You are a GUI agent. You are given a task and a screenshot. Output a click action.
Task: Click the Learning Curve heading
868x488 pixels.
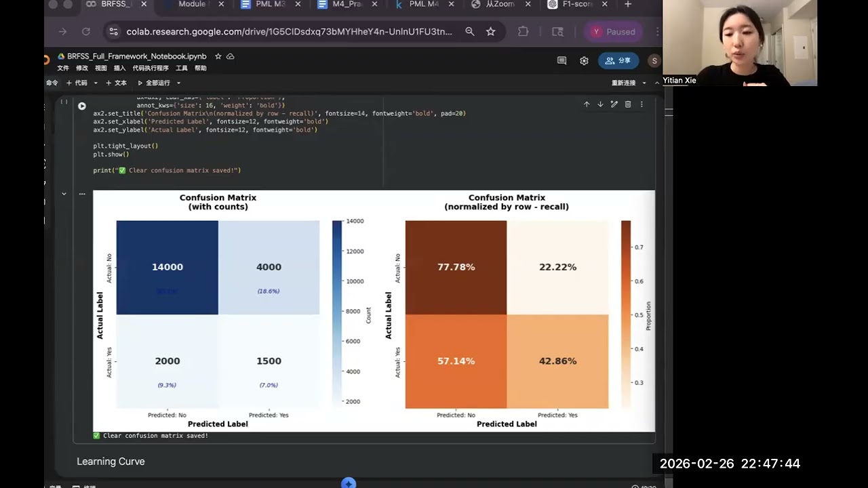(111, 462)
